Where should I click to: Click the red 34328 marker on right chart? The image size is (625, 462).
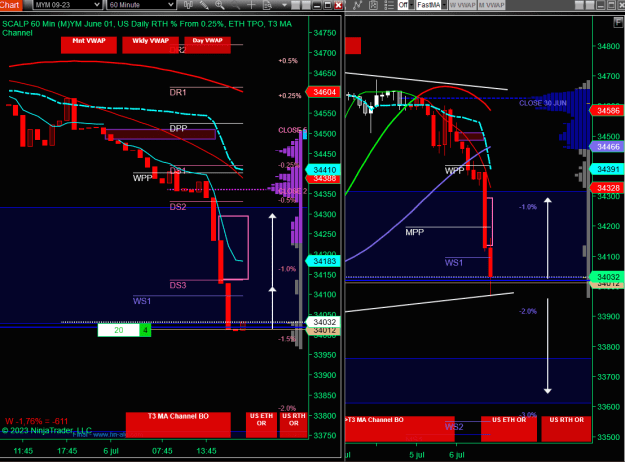coord(607,188)
